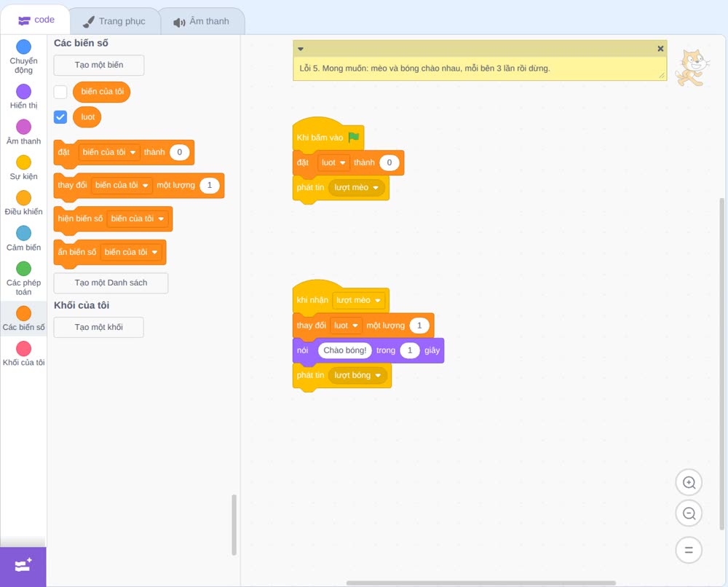Screen dimensions: 728x587
Task: Select the Các biến số category circle
Action: tap(24, 313)
